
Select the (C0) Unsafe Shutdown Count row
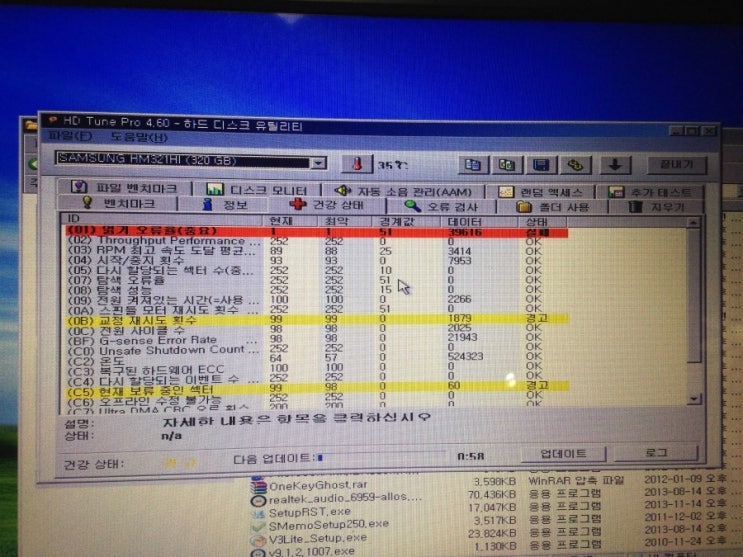316,349
